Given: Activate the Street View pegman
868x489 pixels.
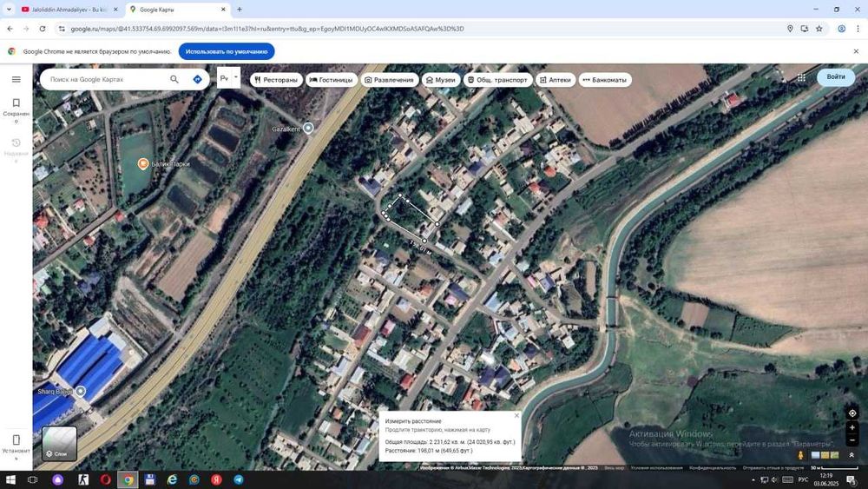Looking at the screenshot, I should pyautogui.click(x=800, y=455).
